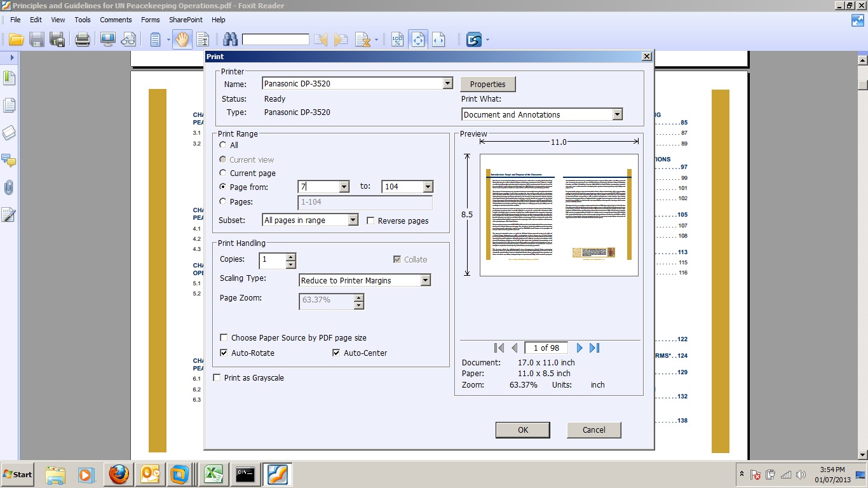The height and width of the screenshot is (488, 868).
Task: Select the Hand tool in the toolbar
Action: tap(183, 39)
